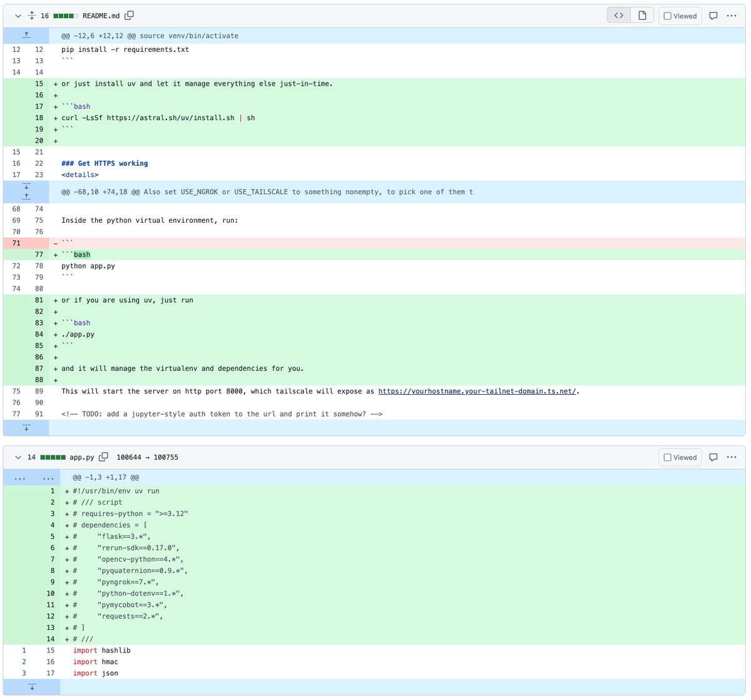Viewport: 751px width, 700px height.
Task: Click the "### Get HTTPS working" heading line
Action: [x=105, y=163]
